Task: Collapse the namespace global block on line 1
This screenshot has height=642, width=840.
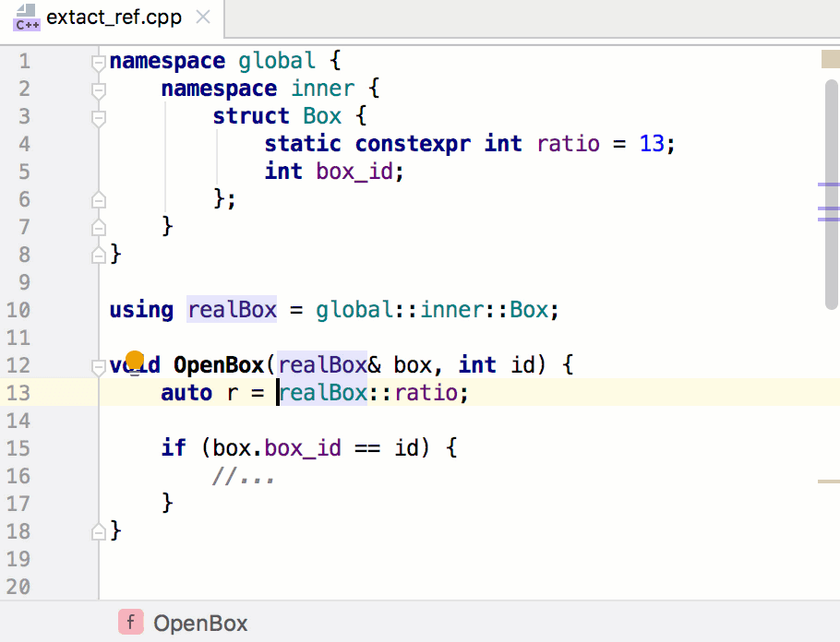Action: pyautogui.click(x=99, y=62)
